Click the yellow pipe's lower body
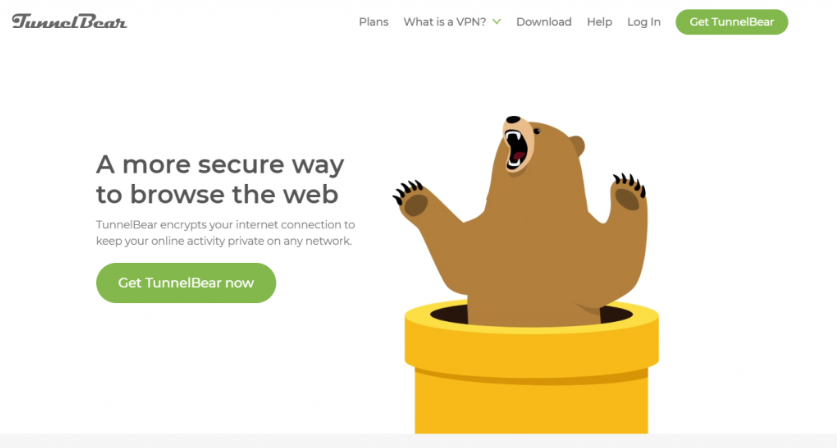This screenshot has height=448, width=840. [531, 407]
